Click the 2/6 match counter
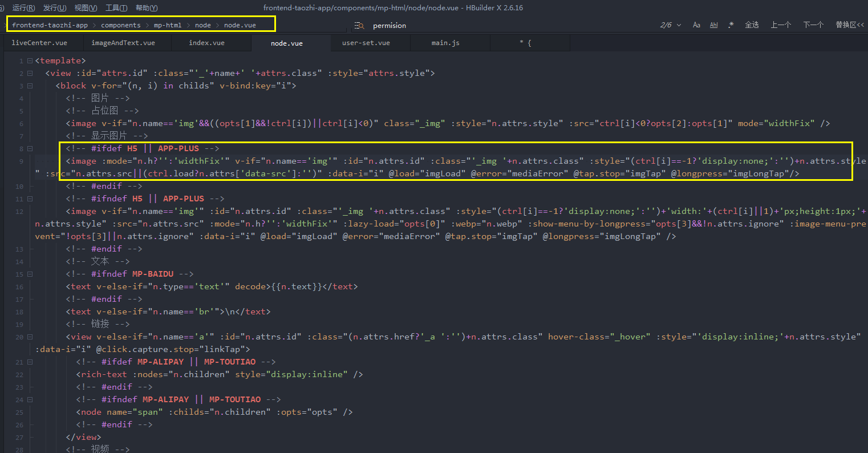 point(666,25)
